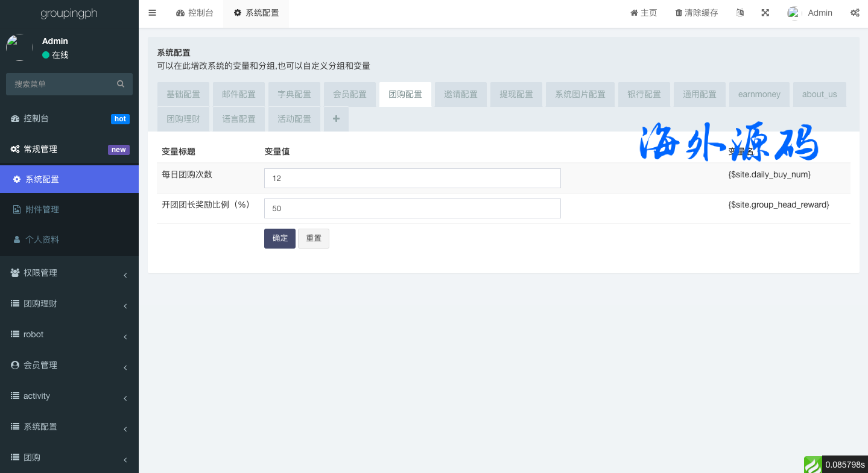Open the 提现配置 tab
868x473 pixels.
(516, 94)
